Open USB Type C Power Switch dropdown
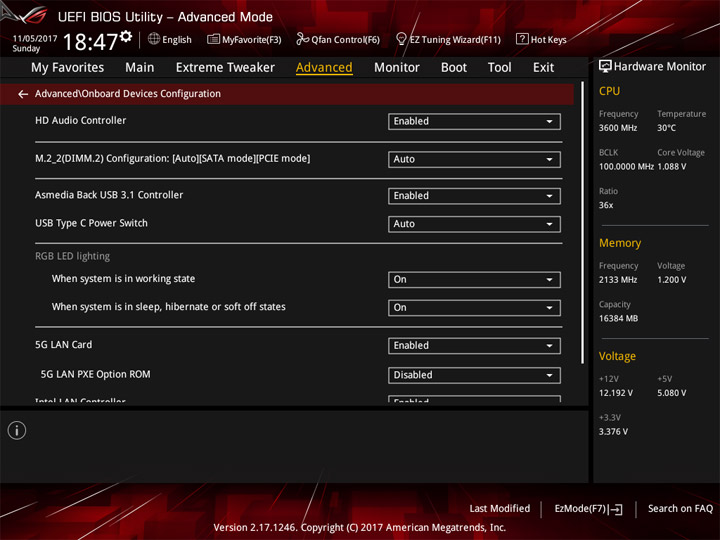This screenshot has height=540, width=720. 474,224
